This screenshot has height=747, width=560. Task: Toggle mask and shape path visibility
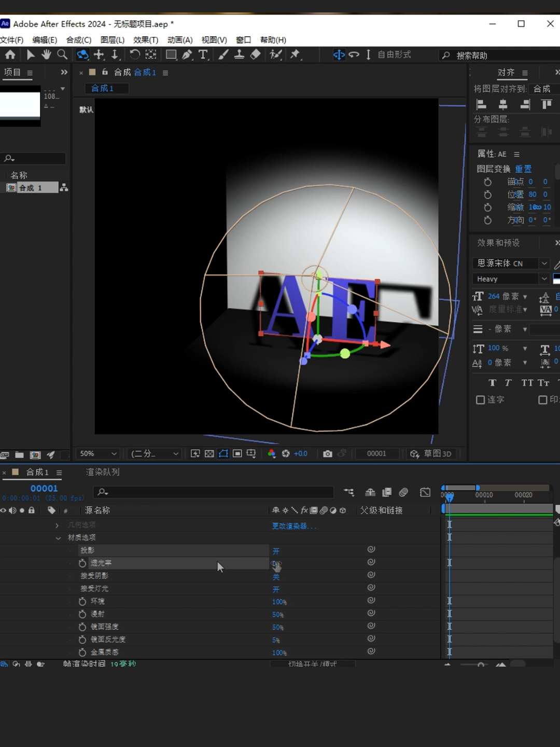coord(223,453)
